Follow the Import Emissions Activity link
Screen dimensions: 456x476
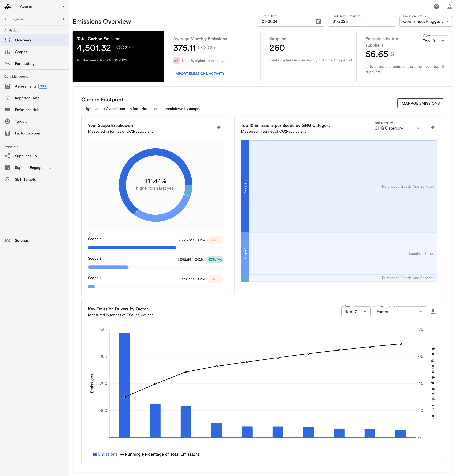[199, 74]
